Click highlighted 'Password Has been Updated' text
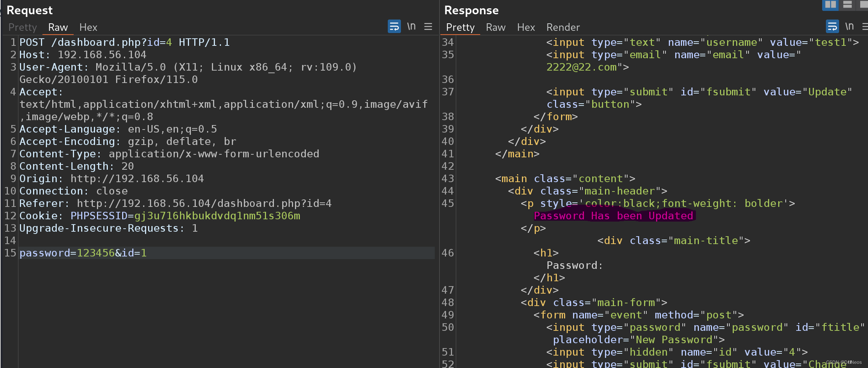Screen dimensions: 868x368 614,216
